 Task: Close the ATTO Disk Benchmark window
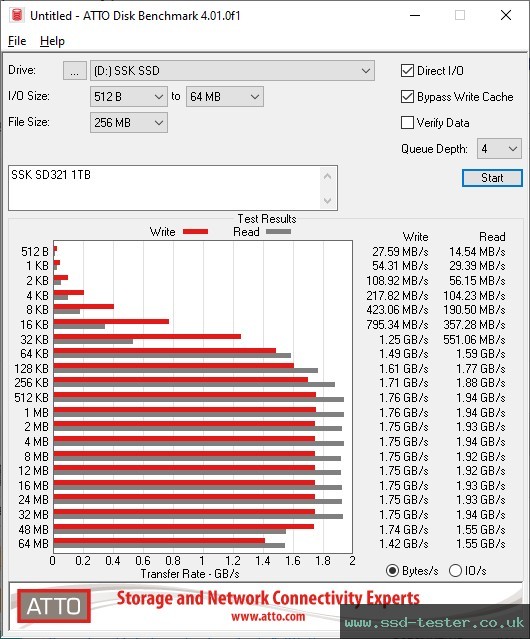[506, 15]
